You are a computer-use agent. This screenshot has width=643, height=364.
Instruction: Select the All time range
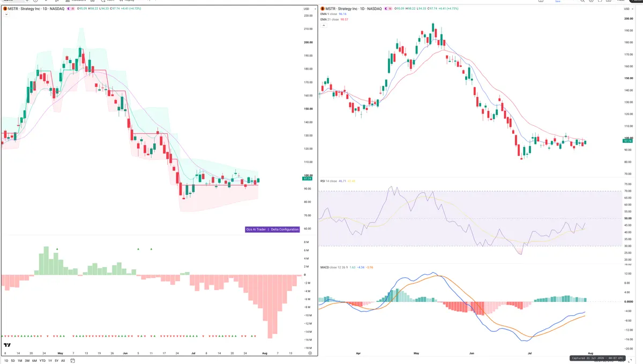pyautogui.click(x=63, y=361)
